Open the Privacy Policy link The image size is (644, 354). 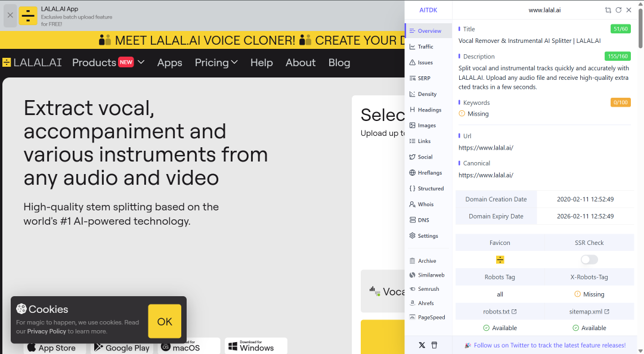tap(47, 331)
